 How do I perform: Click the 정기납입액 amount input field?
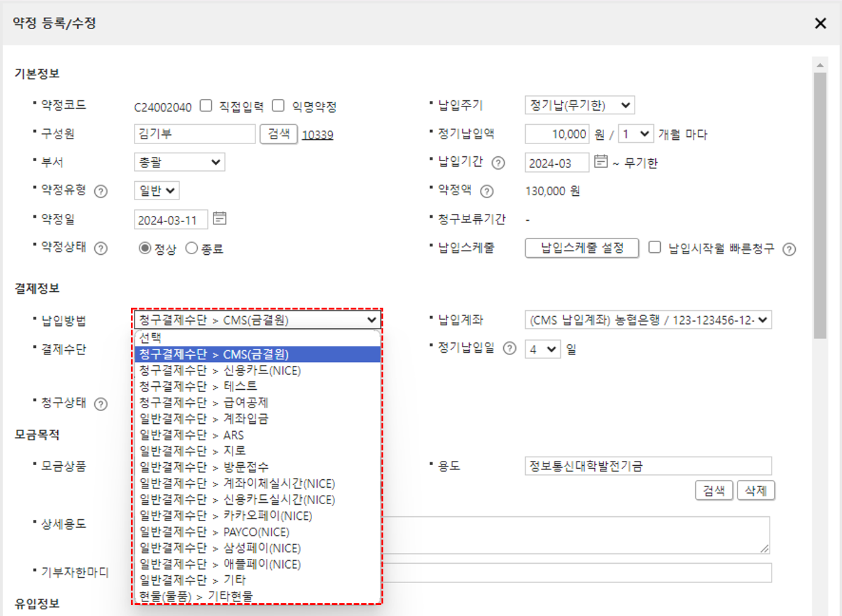click(557, 134)
